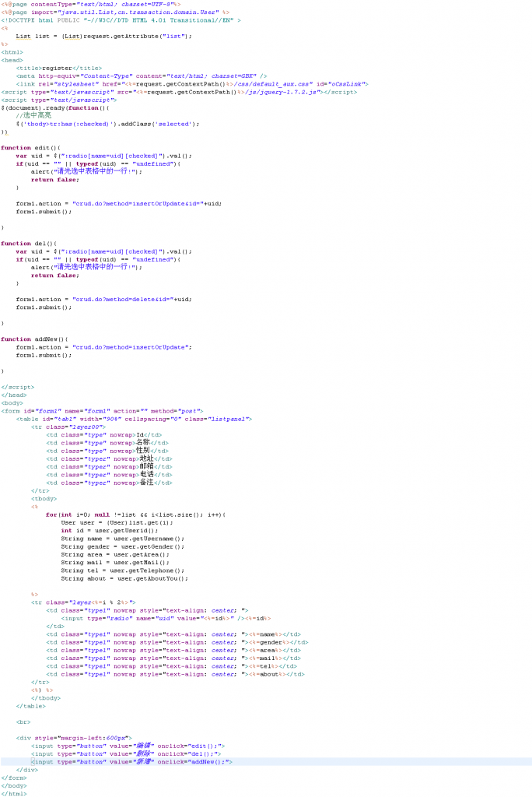Click the insertOrUpdate&id="+uid action line
Image resolution: width=532 pixels, height=797 pixels.
[x=119, y=203]
